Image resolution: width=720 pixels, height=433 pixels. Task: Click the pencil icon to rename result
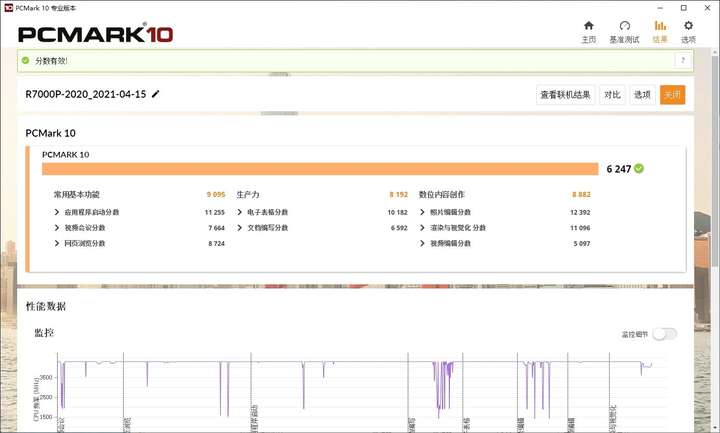156,94
